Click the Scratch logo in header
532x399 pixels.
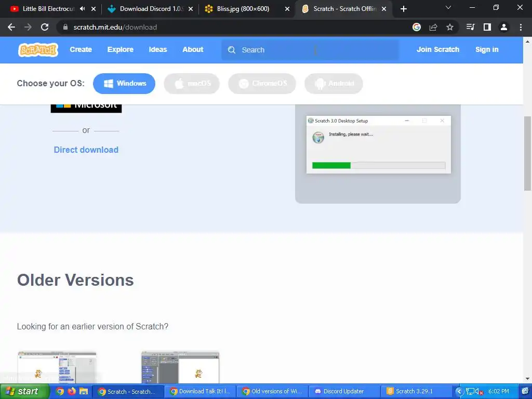38,50
